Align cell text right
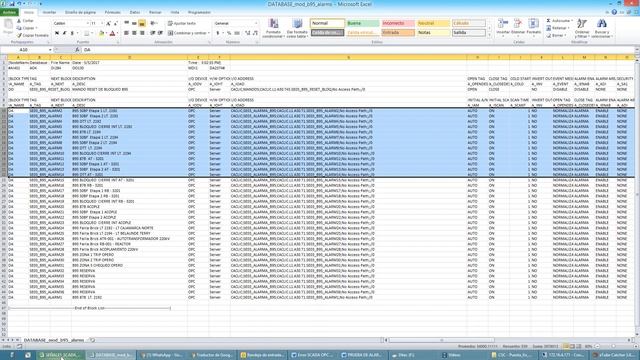Viewport: 640px width, 360px height. (142, 33)
